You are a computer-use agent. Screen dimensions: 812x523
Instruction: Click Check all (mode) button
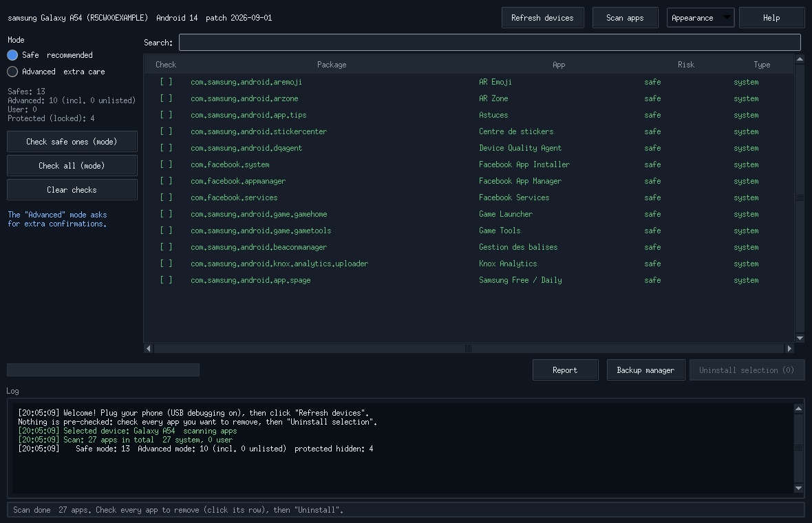[72, 166]
